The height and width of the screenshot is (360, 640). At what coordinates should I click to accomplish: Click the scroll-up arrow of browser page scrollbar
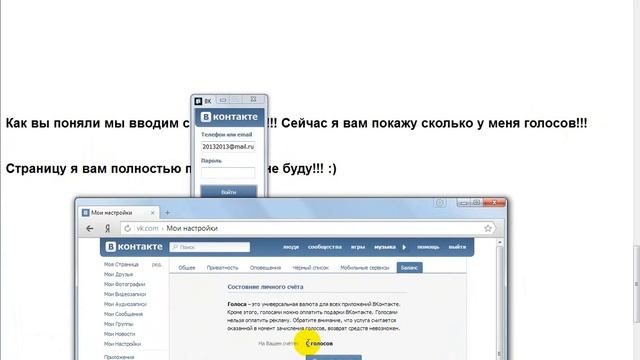(x=500, y=242)
